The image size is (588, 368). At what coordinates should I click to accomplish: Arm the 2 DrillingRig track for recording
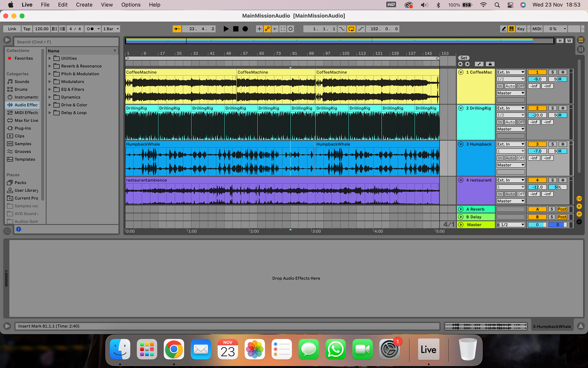(563, 108)
